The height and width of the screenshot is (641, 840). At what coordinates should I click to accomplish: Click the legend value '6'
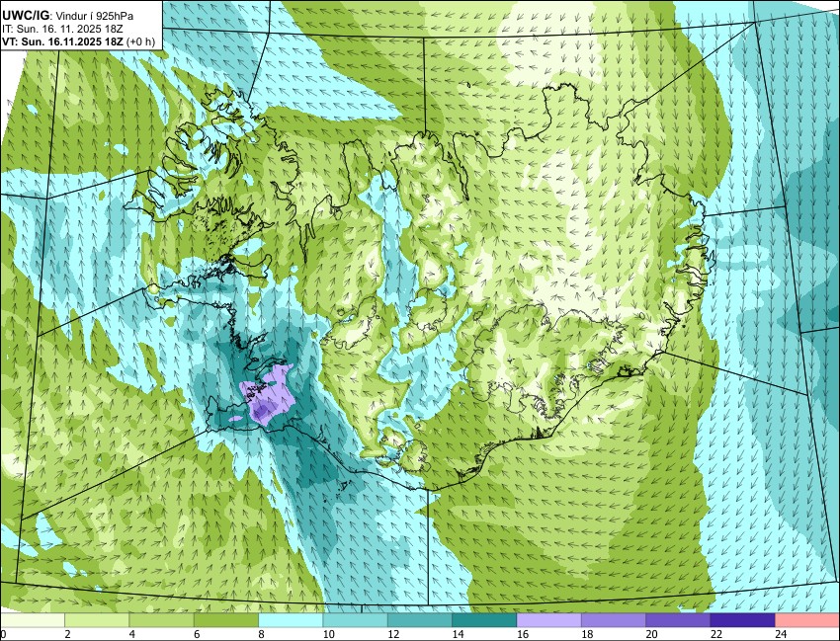(x=197, y=634)
